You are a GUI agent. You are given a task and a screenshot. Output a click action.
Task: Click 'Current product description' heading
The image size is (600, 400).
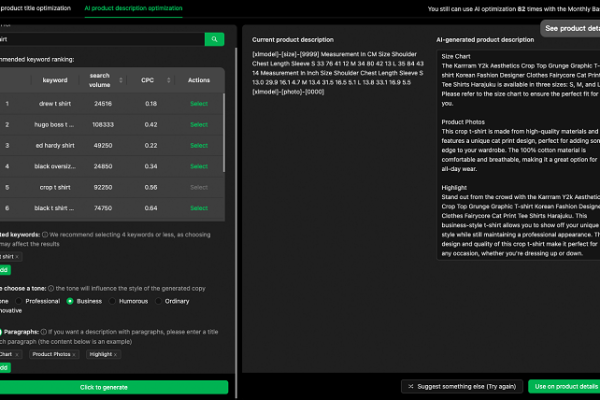(x=293, y=39)
